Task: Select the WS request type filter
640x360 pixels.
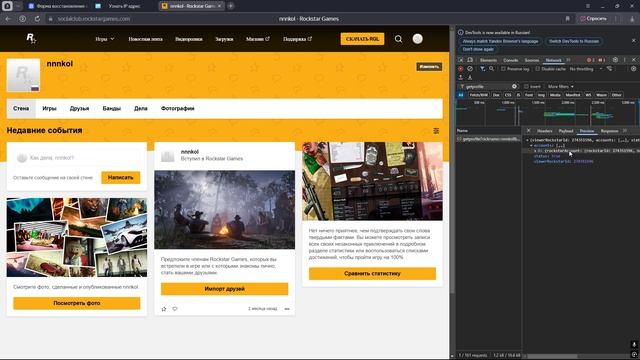Action: pos(588,95)
